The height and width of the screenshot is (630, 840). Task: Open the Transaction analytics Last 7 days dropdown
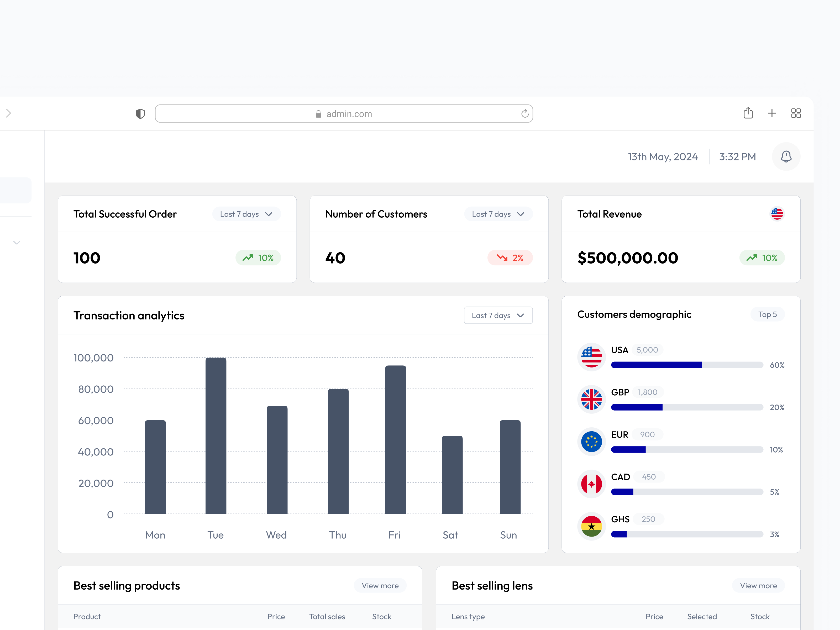498,315
